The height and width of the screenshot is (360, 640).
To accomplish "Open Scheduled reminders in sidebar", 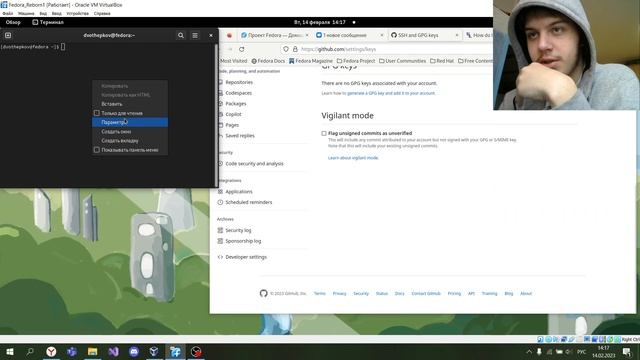I will [248, 202].
